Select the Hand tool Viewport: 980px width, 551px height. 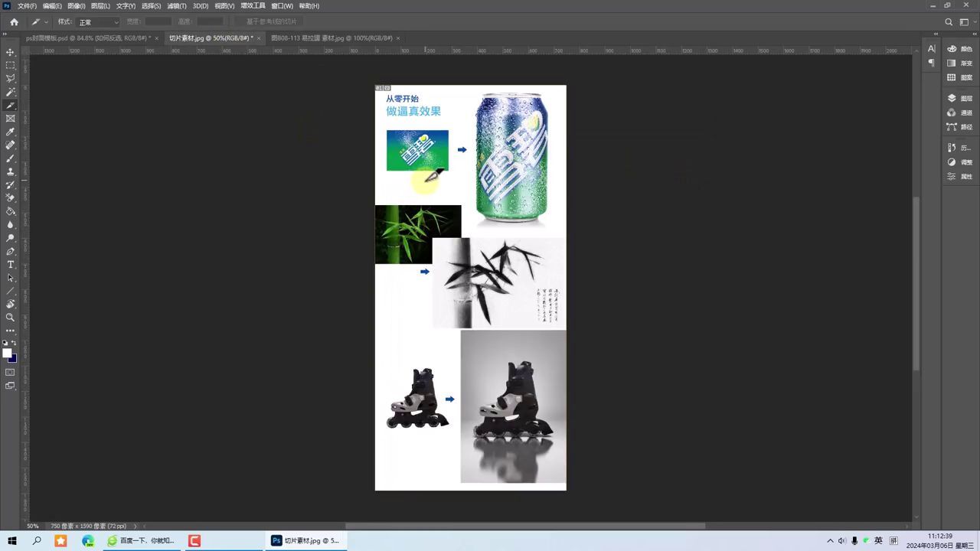click(x=11, y=304)
